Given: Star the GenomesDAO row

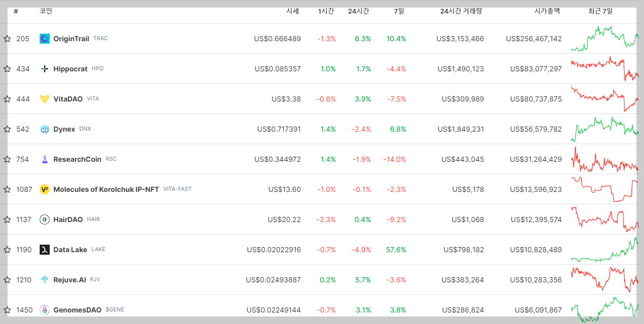Looking at the screenshot, I should click(x=7, y=310).
